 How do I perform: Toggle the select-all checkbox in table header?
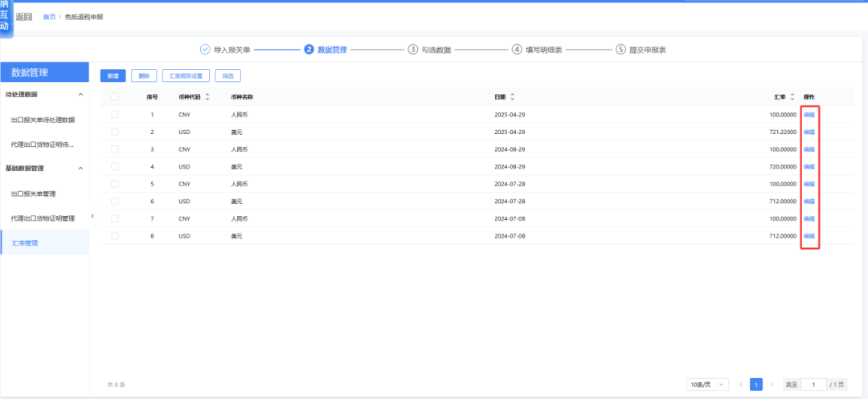115,96
